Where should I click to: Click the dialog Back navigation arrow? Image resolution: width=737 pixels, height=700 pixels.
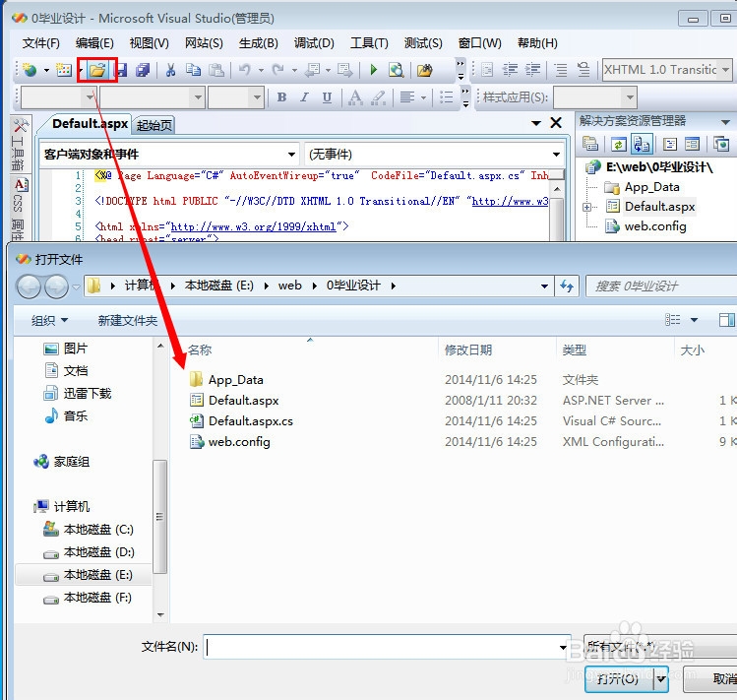tap(29, 286)
